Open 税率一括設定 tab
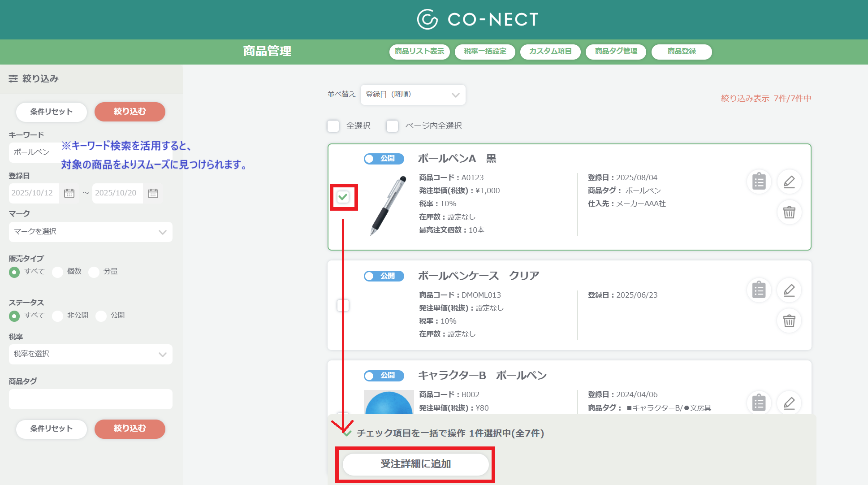The width and height of the screenshot is (868, 485). 485,52
